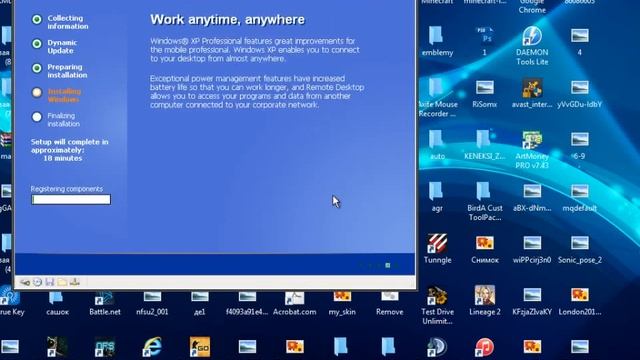Image resolution: width=640 pixels, height=360 pixels.
Task: Select the KFzjaZlvaKY image file
Action: [532, 295]
